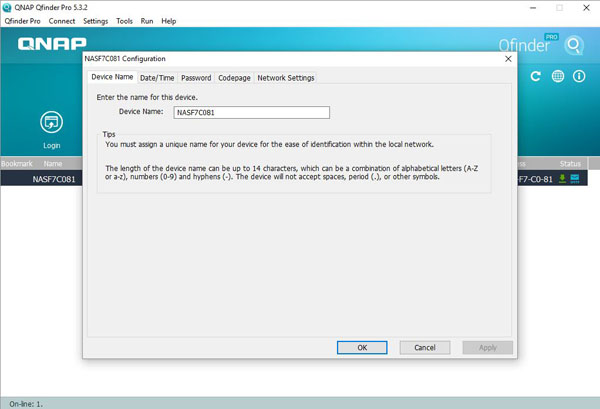The height and width of the screenshot is (409, 600).
Task: Click the Device Name input field
Action: 251,112
